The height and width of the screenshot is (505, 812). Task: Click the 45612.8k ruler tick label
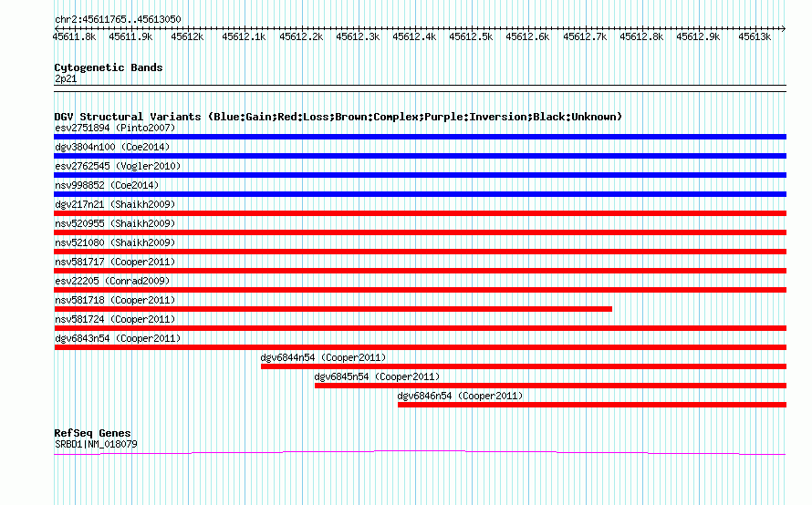[x=641, y=36]
